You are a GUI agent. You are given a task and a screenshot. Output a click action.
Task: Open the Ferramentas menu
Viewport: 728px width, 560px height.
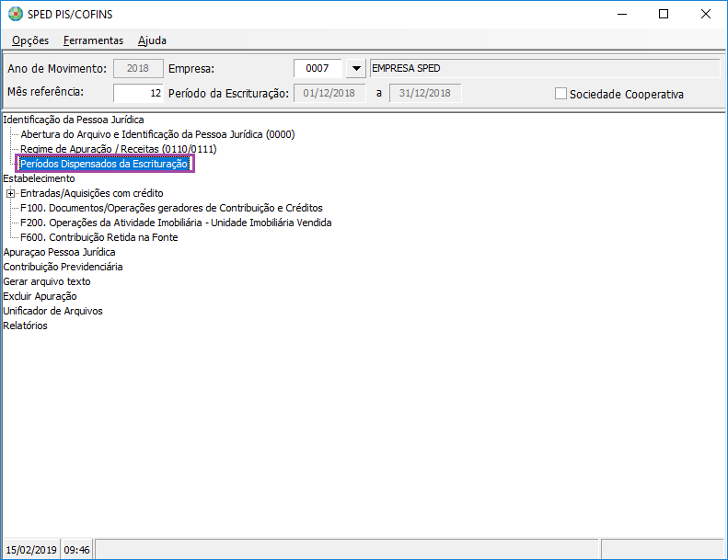point(93,40)
